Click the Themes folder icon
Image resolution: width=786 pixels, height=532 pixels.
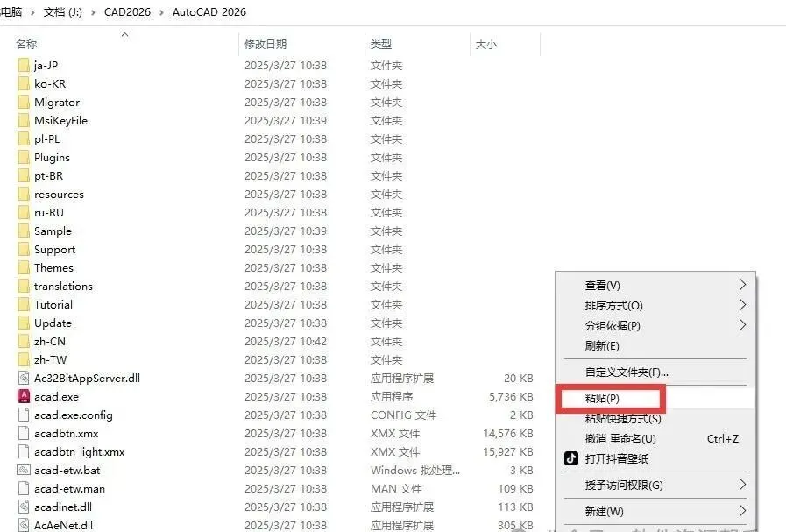(x=24, y=268)
